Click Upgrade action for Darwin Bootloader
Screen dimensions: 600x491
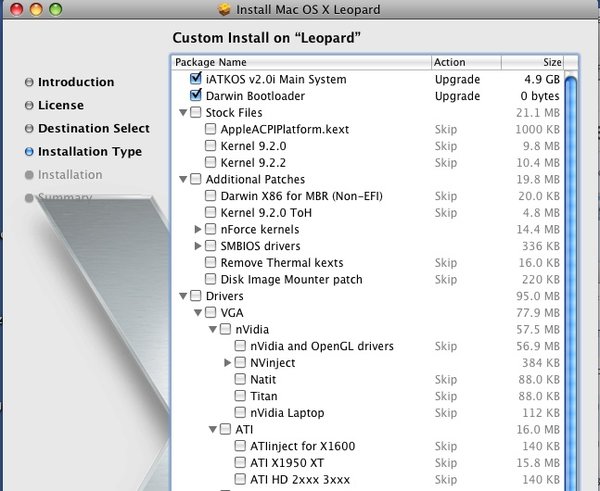tap(457, 96)
